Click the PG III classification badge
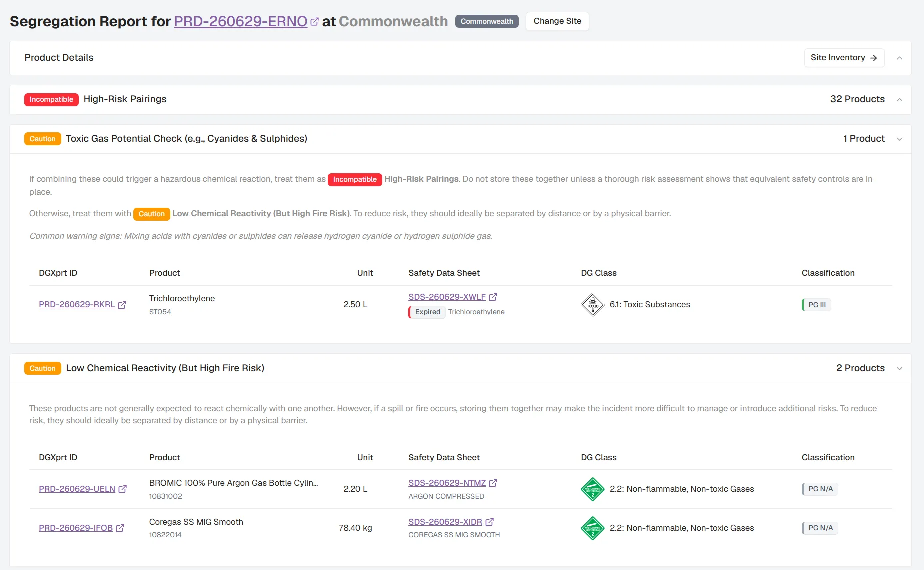The height and width of the screenshot is (570, 924). click(x=817, y=305)
